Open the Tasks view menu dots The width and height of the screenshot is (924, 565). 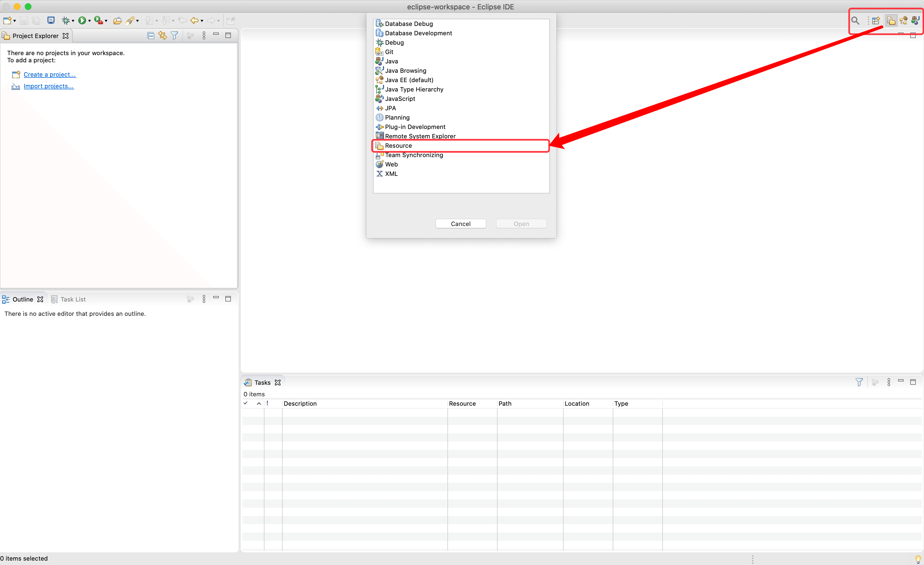[889, 382]
